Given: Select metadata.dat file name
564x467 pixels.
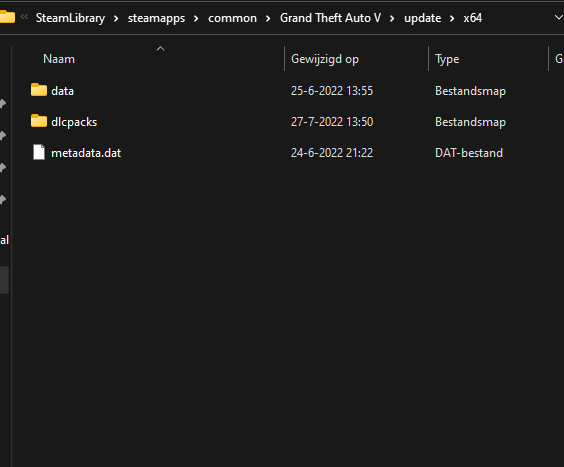Looking at the screenshot, I should 86,153.
